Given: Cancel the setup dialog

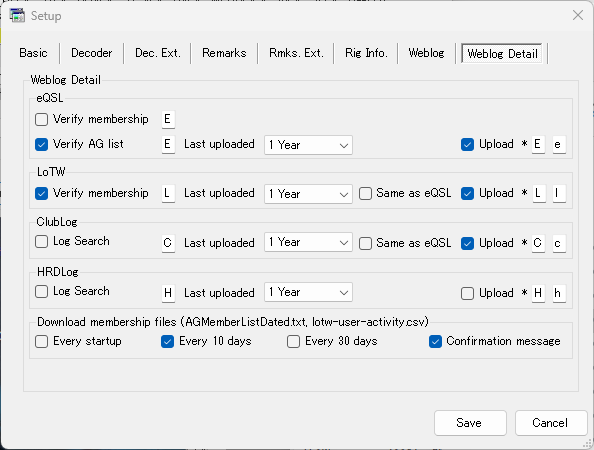Looking at the screenshot, I should point(551,423).
